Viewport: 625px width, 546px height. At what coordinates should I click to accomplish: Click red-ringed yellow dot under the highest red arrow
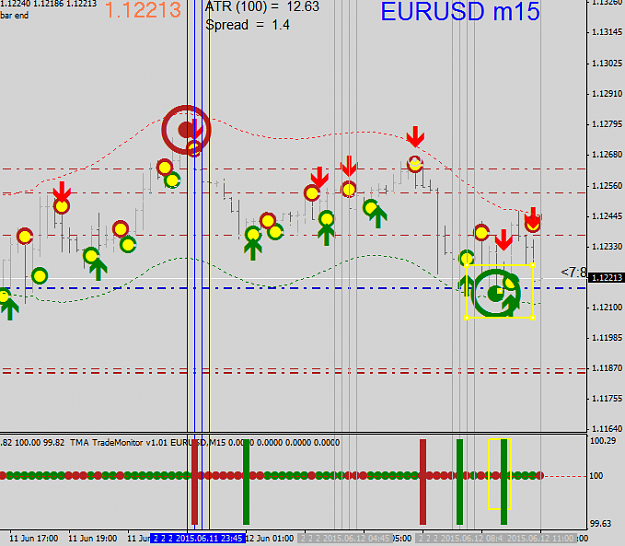[415, 164]
